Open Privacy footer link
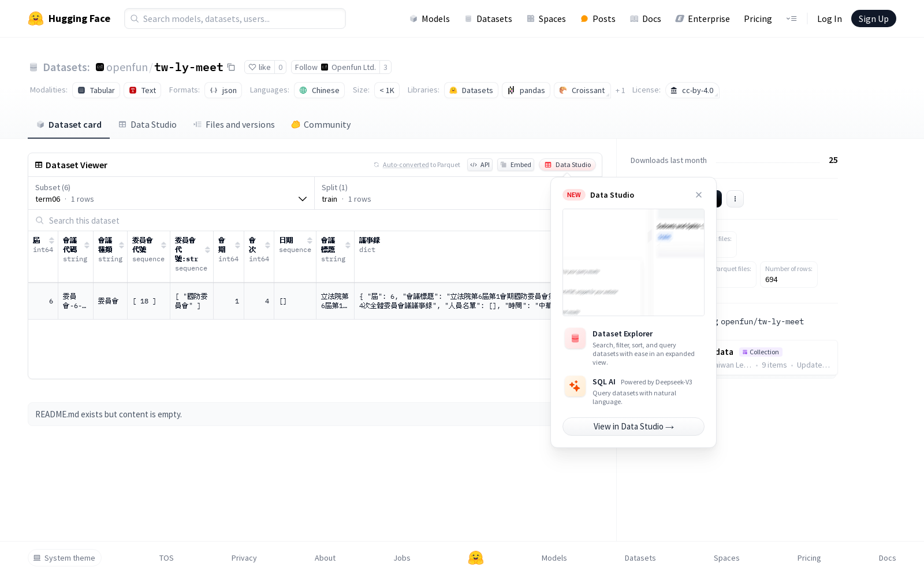Viewport: 924px width, 578px height. [244, 558]
